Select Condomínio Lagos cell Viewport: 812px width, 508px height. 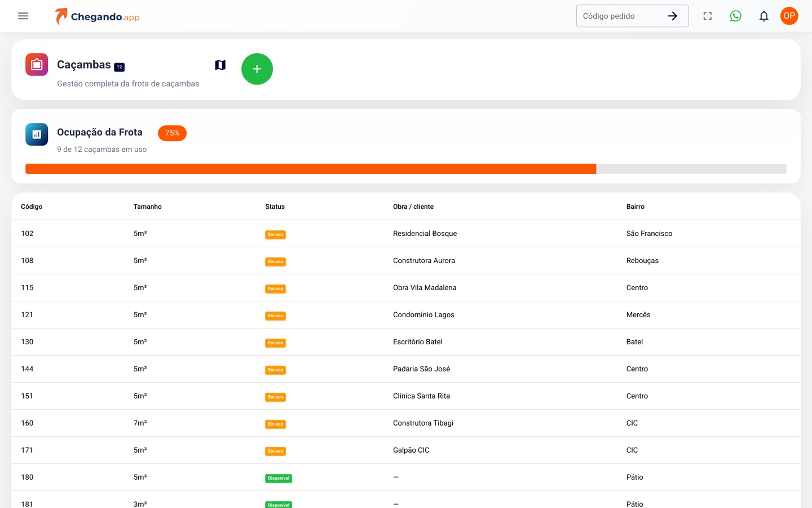(x=423, y=315)
